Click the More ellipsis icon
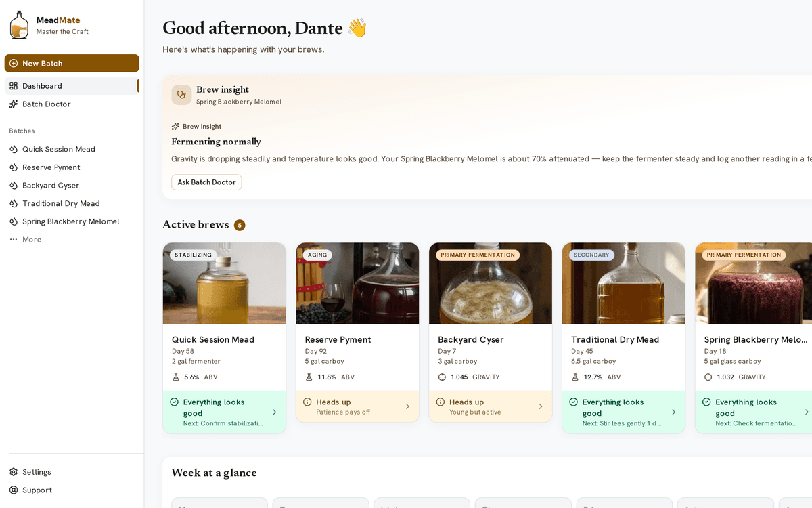 point(14,239)
